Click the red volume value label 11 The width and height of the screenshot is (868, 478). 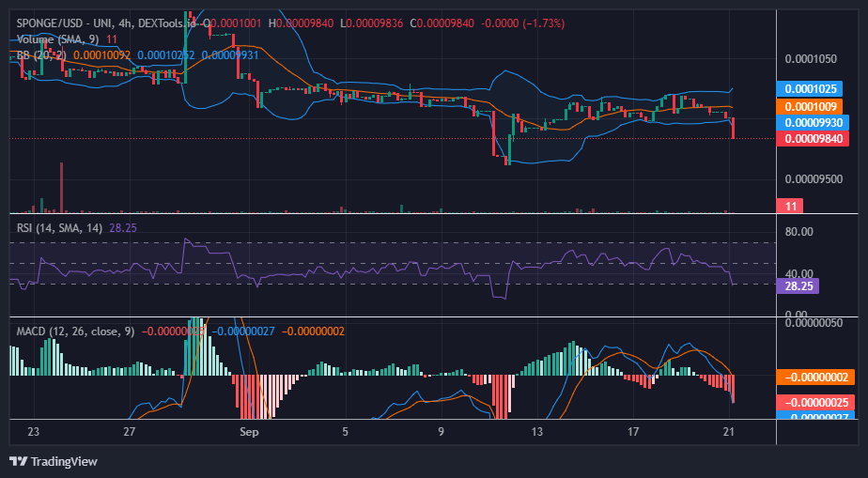point(790,206)
